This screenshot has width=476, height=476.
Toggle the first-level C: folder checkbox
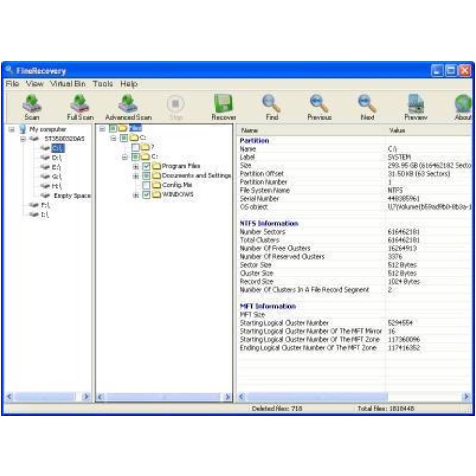click(124, 138)
